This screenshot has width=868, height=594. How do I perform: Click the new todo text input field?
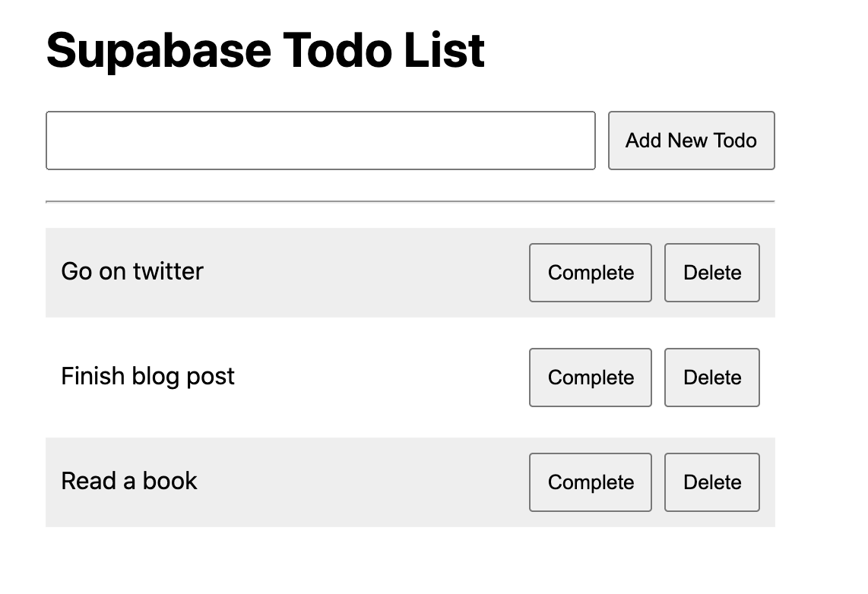(x=320, y=141)
